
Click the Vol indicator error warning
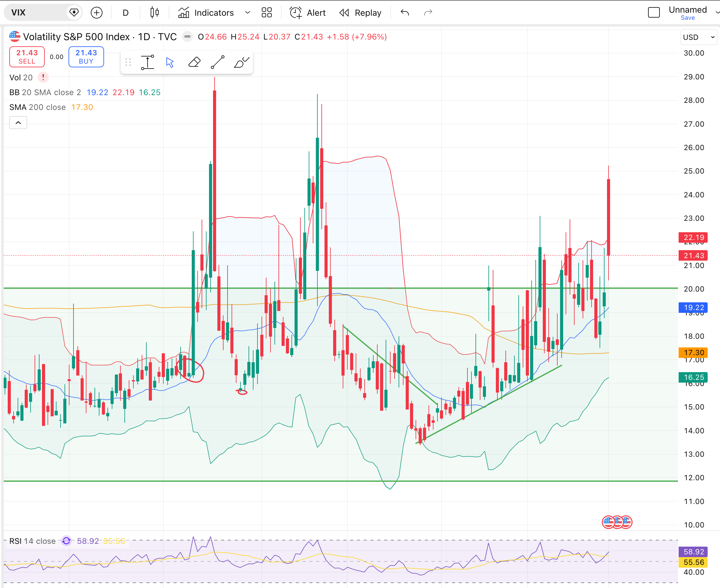point(43,78)
